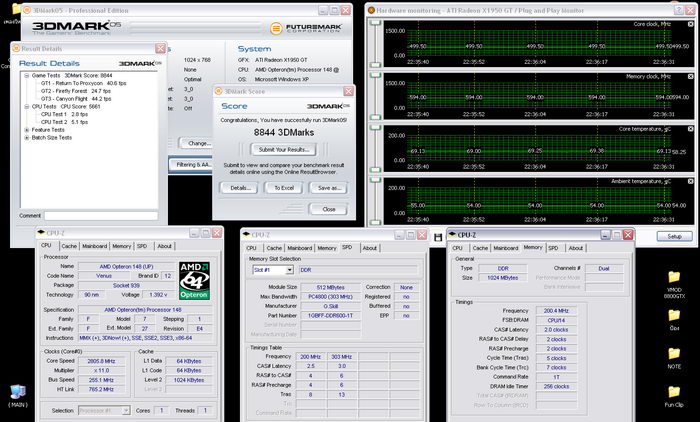Close the Core clock graph with its X icon
This screenshot has width=700, height=422.
(x=690, y=24)
